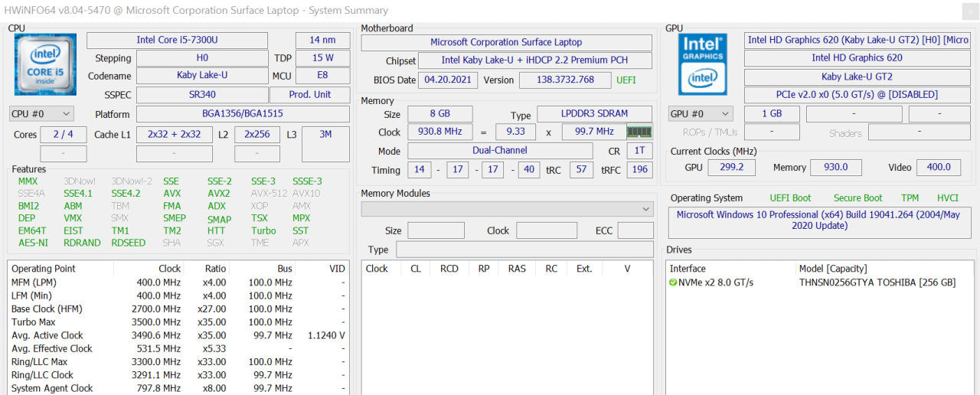Select the 14 nm process field
This screenshot has height=395, width=980.
coord(322,41)
